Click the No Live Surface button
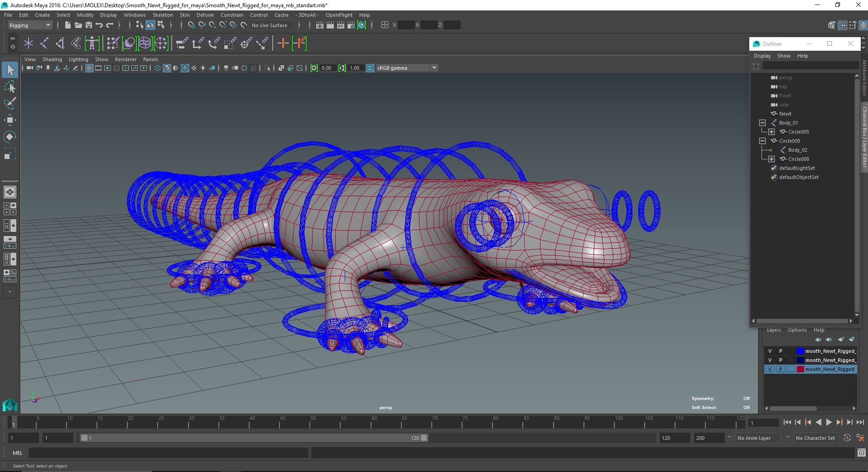Image resolution: width=868 pixels, height=472 pixels. coord(271,25)
